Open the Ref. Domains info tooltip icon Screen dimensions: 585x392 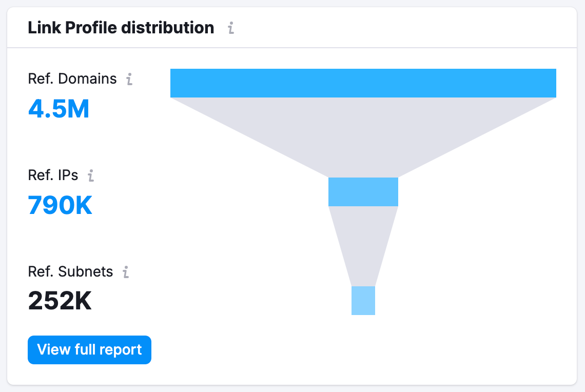(x=130, y=79)
